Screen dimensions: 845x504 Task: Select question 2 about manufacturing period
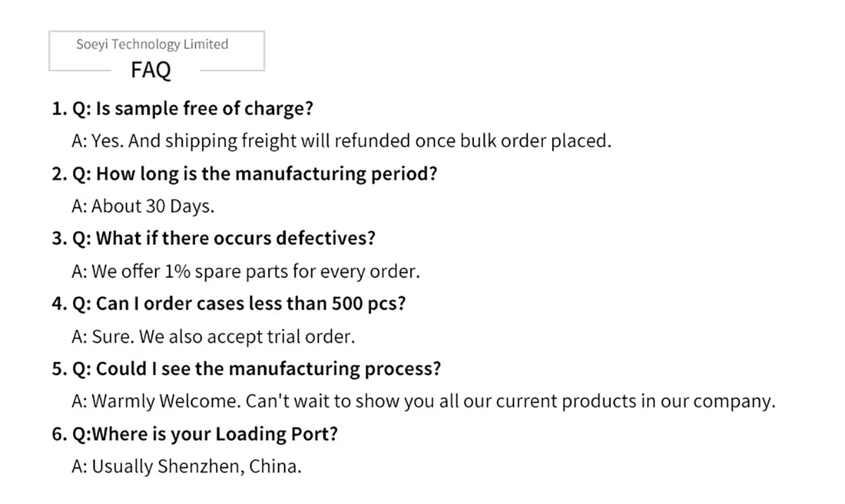pyautogui.click(x=244, y=174)
